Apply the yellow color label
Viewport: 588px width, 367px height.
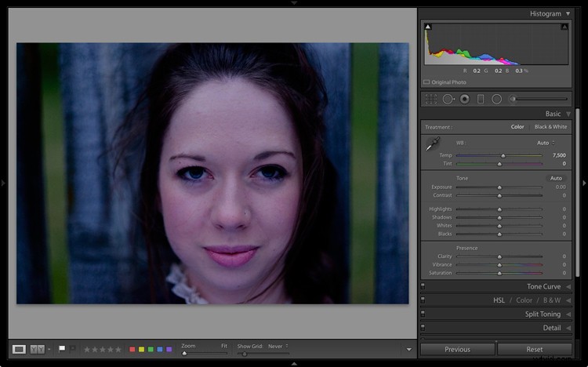coord(141,350)
